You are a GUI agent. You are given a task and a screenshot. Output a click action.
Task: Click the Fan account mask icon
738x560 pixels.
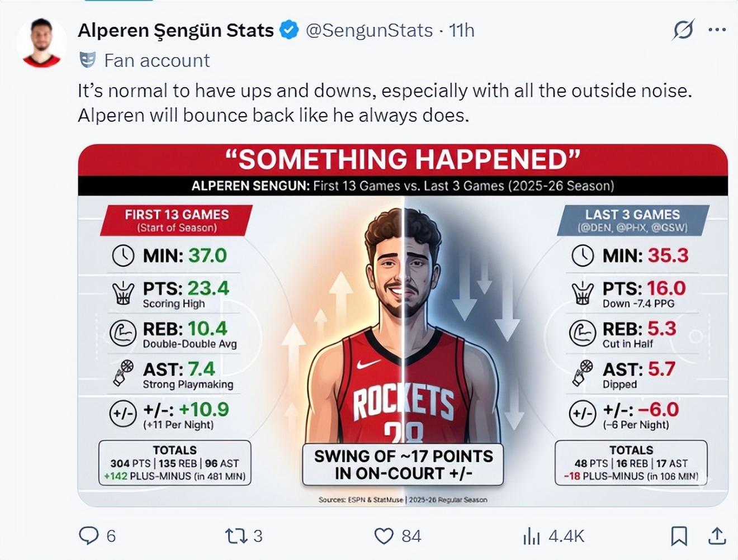tap(88, 60)
